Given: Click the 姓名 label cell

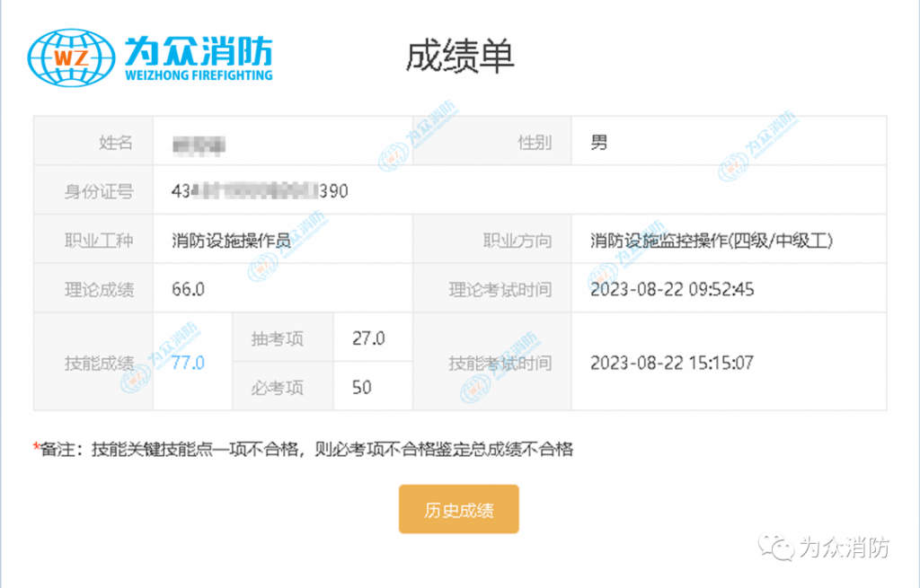Looking at the screenshot, I should point(93,141).
